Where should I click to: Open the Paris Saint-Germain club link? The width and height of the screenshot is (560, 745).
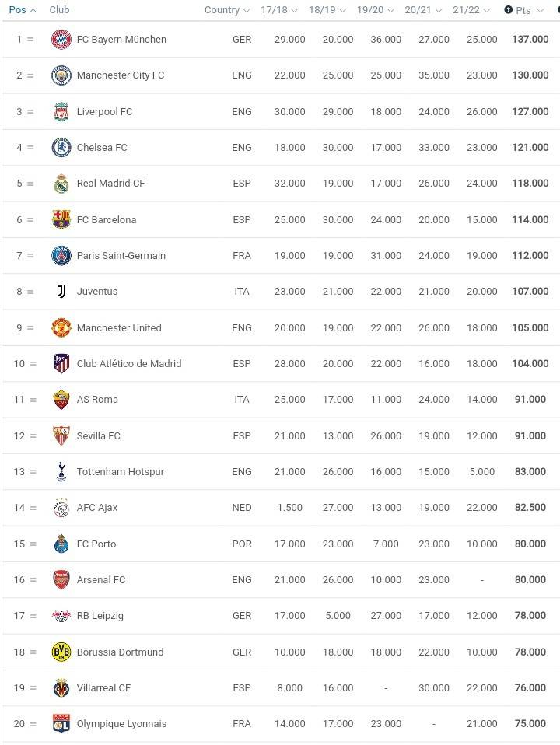121,255
